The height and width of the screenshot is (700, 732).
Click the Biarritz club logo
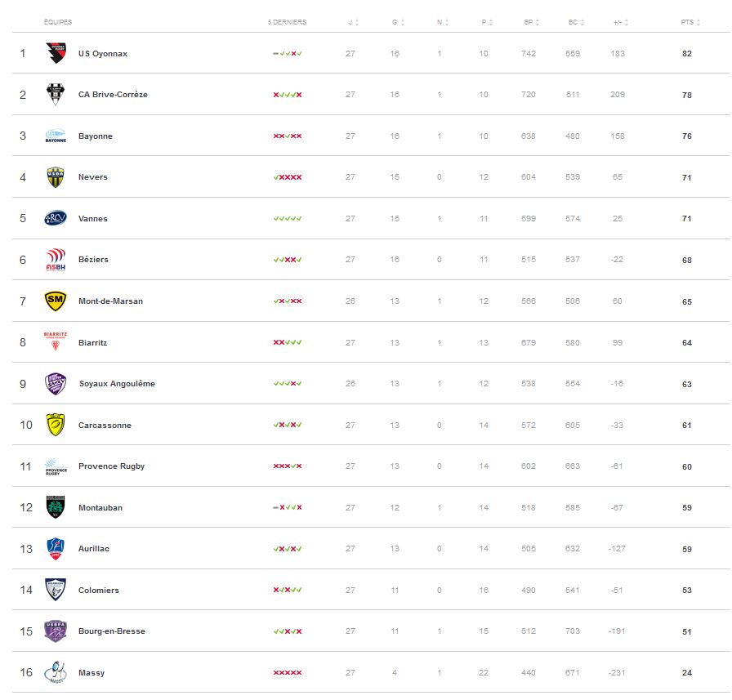(x=56, y=342)
